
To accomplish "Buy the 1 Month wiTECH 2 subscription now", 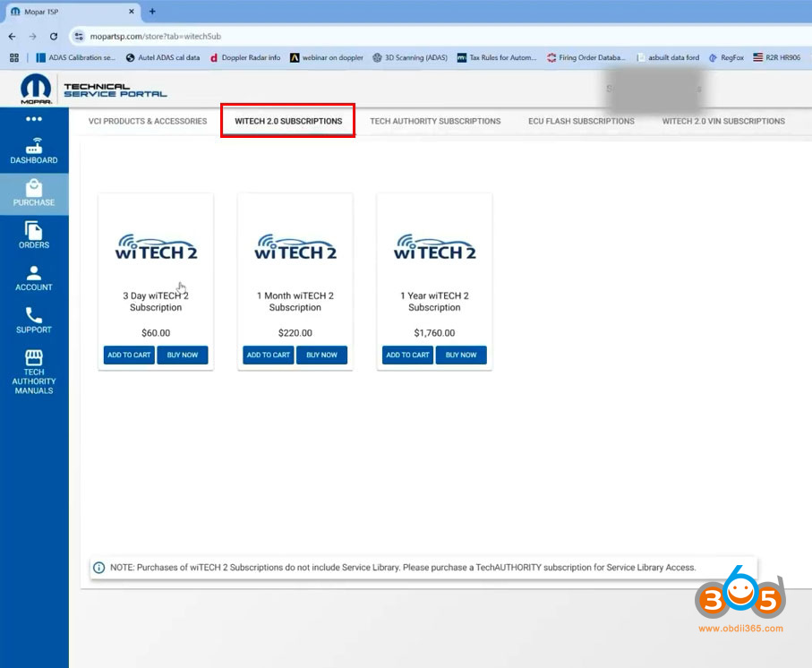I will click(322, 355).
